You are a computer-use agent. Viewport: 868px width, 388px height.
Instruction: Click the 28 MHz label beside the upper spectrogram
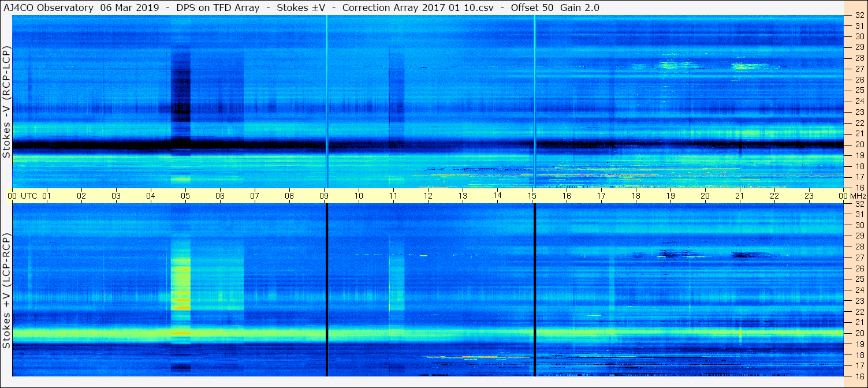(x=859, y=58)
